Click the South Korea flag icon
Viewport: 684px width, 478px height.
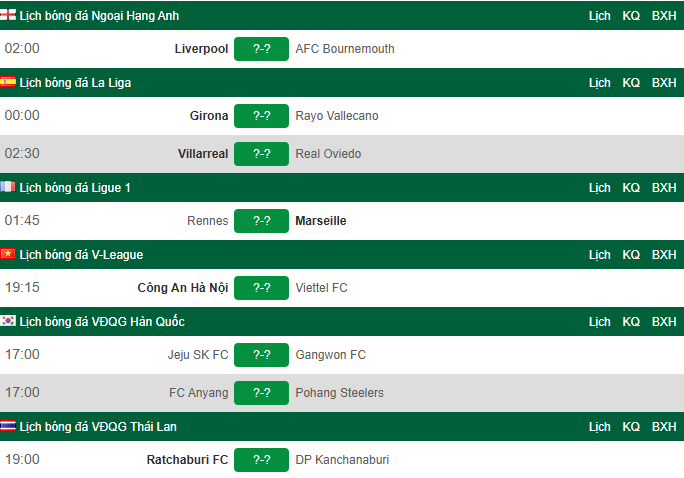[x=8, y=321]
